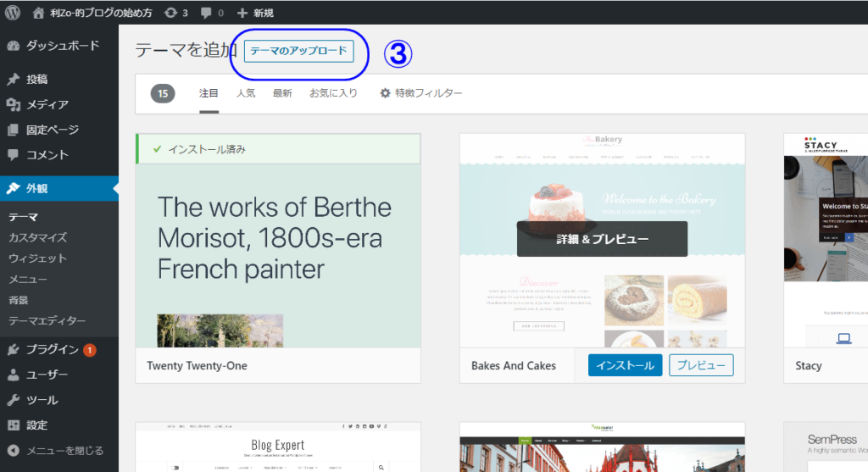Image resolution: width=868 pixels, height=472 pixels.
Task: Open プラグイン in the sidebar
Action: coord(52,349)
